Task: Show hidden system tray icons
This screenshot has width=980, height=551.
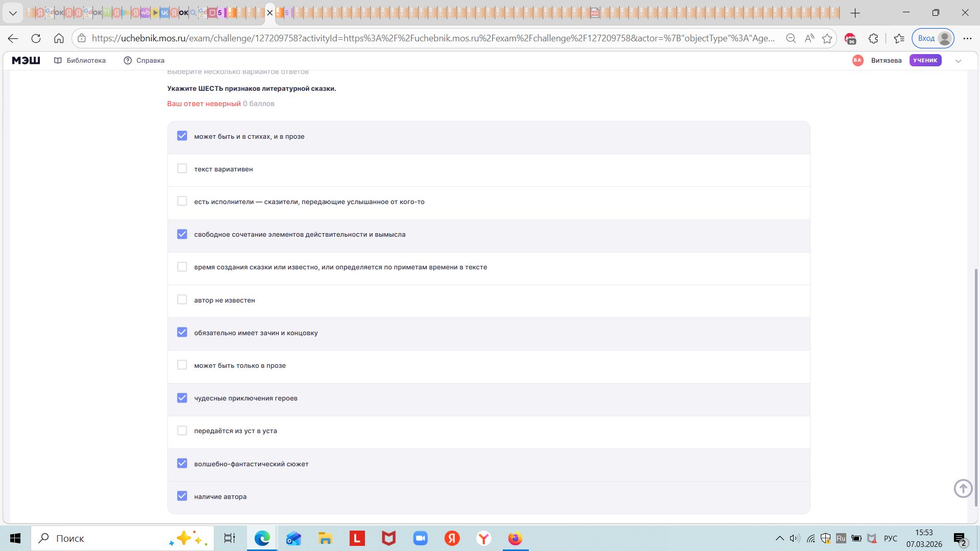Action: coord(779,538)
